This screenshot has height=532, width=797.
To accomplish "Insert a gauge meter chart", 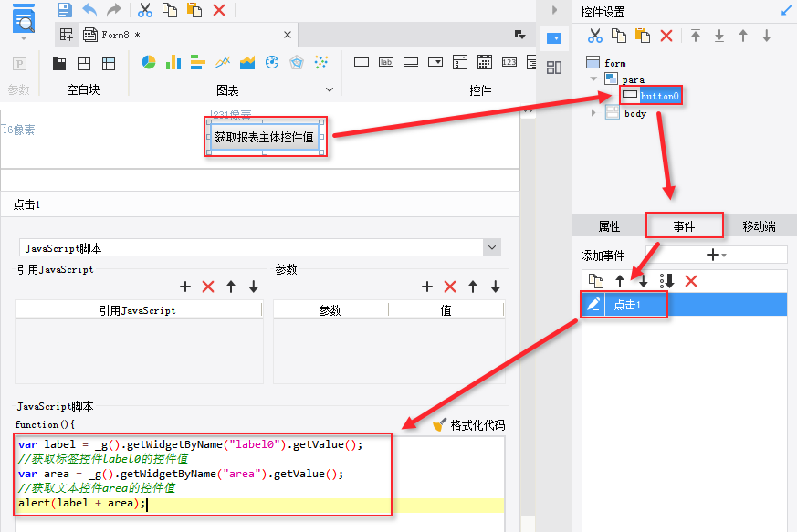I will [x=272, y=62].
